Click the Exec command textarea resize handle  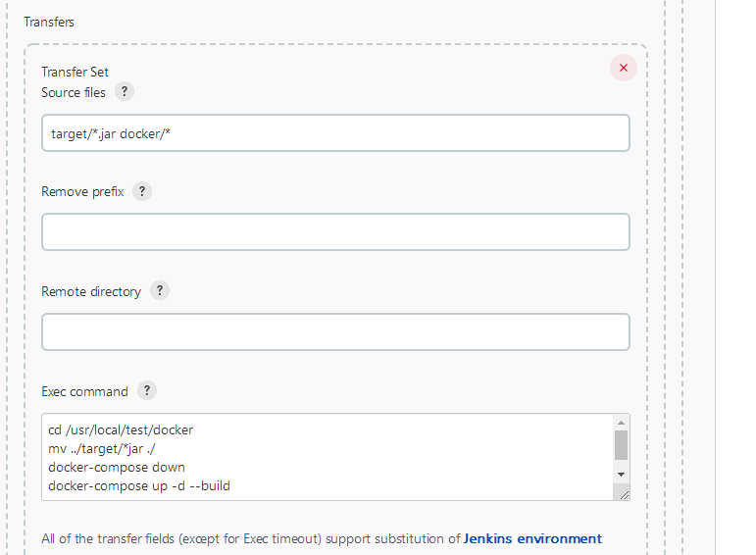coord(623,494)
